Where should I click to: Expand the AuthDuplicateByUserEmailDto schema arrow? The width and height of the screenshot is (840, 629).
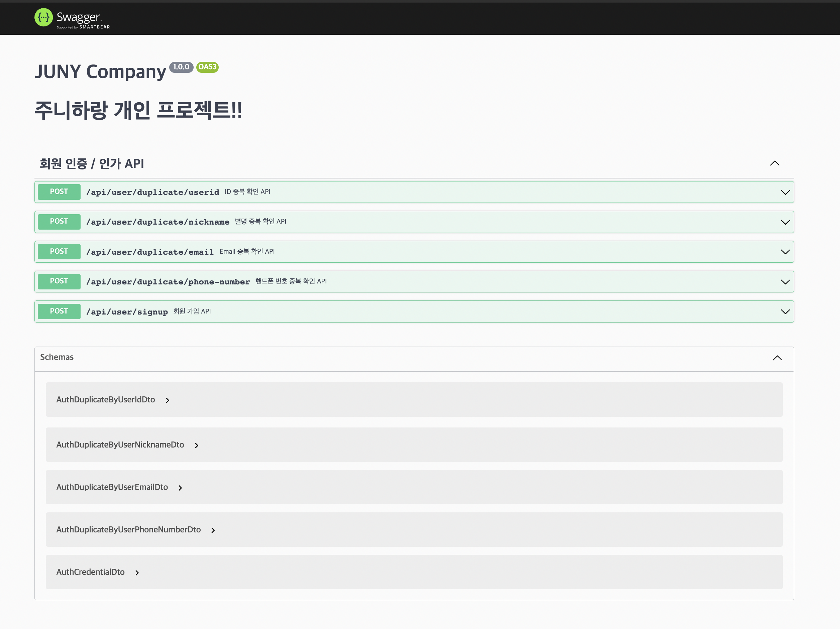pos(180,488)
